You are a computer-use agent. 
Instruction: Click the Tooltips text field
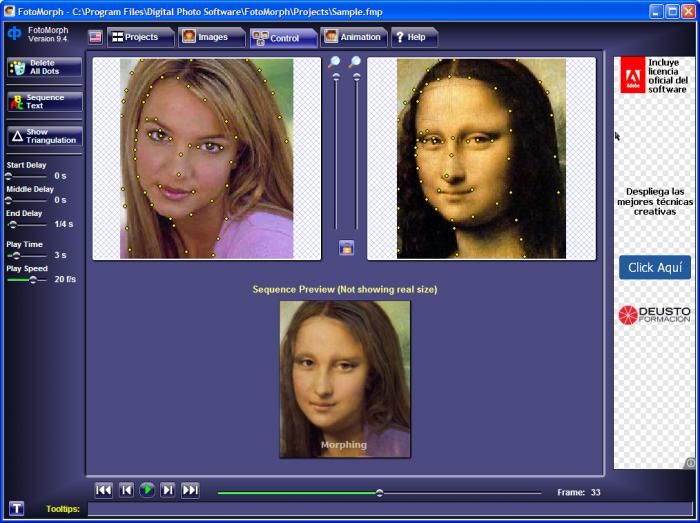pyautogui.click(x=390, y=509)
